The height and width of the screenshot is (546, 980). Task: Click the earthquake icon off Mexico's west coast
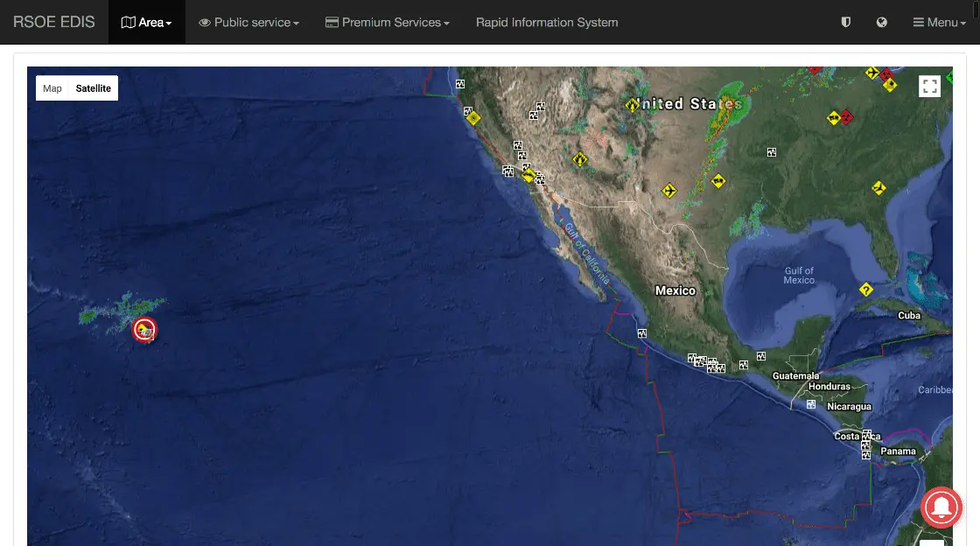642,333
